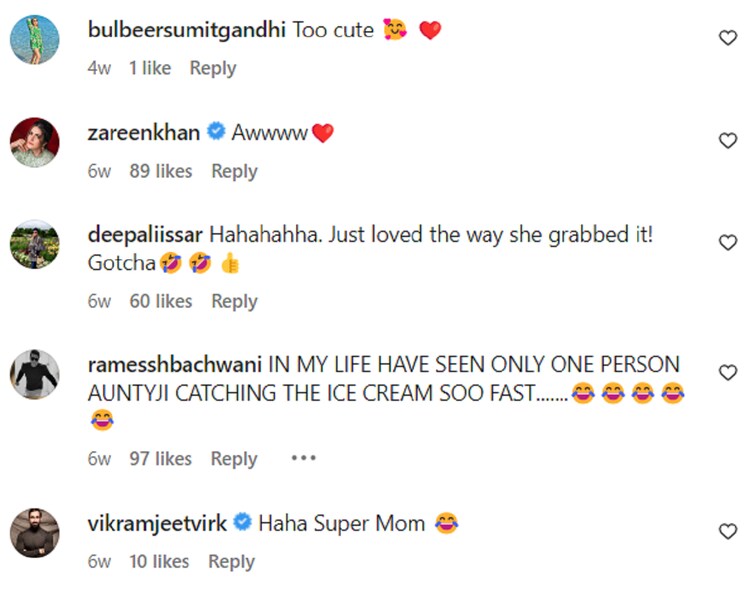Like zareenkhan's comment with the heart icon
The height and width of the screenshot is (594, 750).
tap(728, 141)
